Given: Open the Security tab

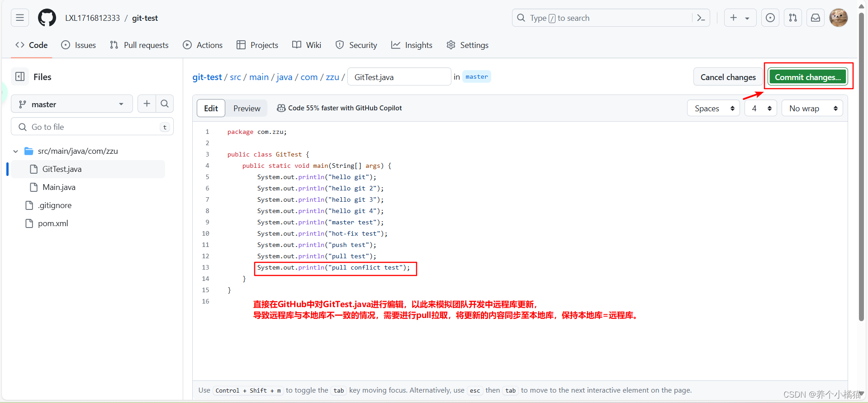Looking at the screenshot, I should pyautogui.click(x=356, y=45).
